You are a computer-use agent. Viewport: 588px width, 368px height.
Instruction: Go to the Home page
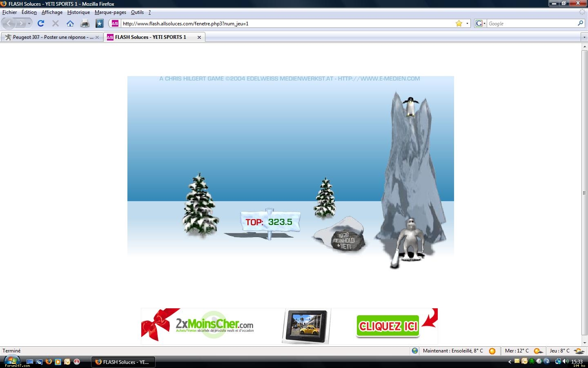70,23
